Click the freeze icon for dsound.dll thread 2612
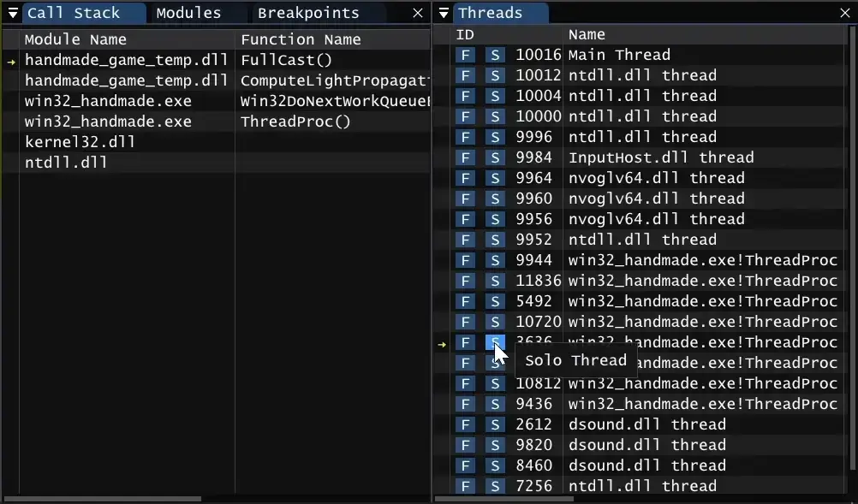The image size is (858, 504). [x=465, y=424]
